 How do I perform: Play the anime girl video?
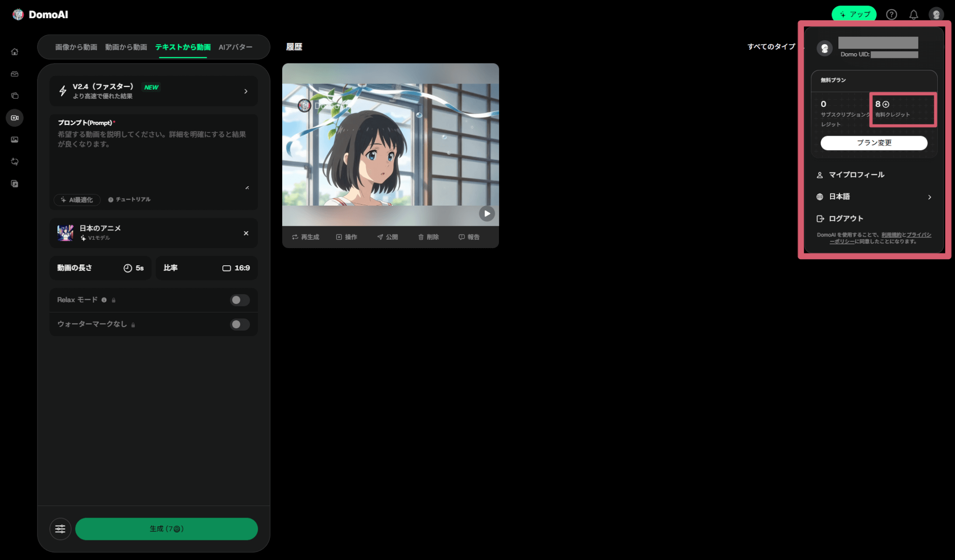487,214
